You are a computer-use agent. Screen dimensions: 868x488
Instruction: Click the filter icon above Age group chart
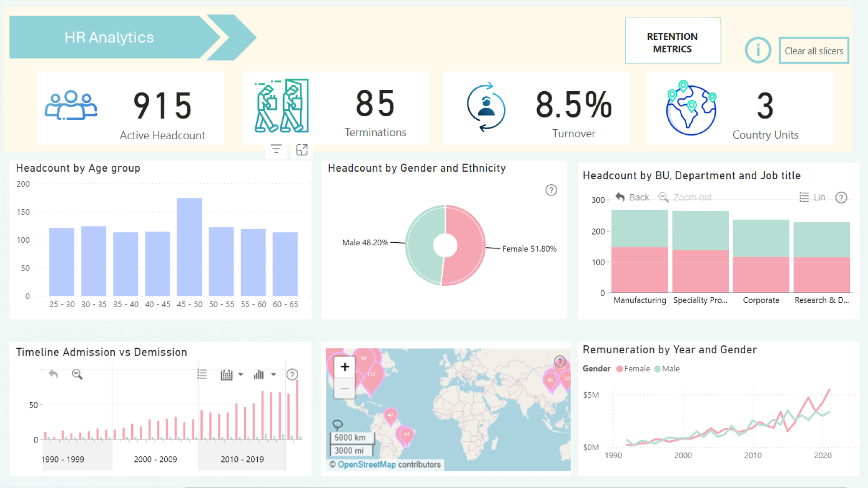[x=276, y=150]
